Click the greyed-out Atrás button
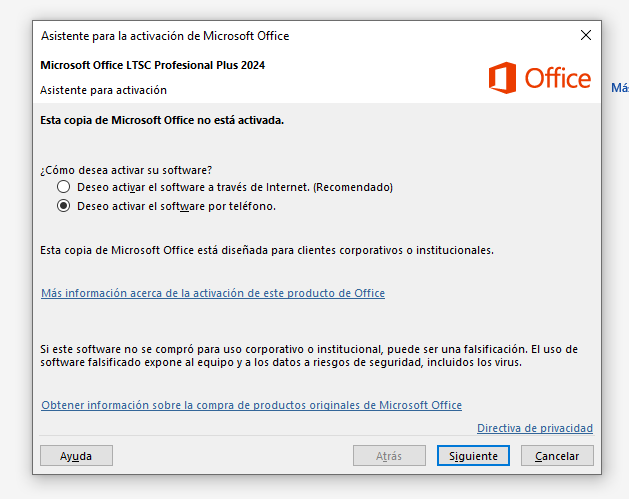Image resolution: width=629 pixels, height=499 pixels. (x=389, y=455)
